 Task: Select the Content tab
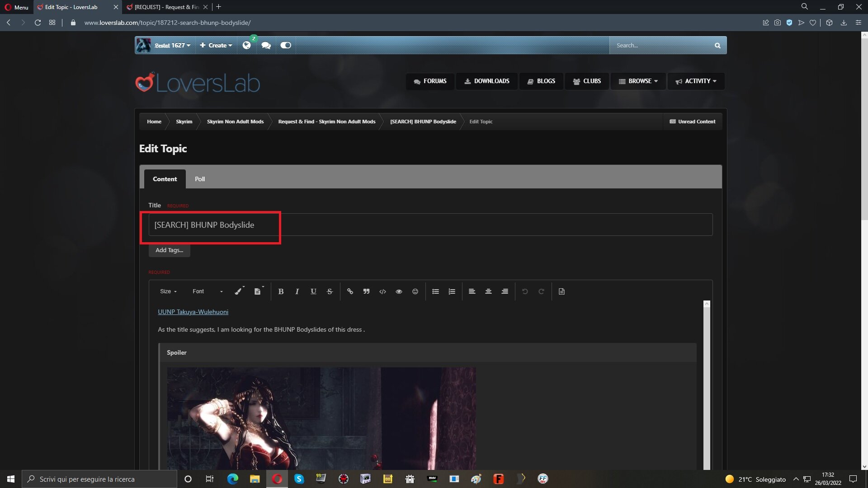pyautogui.click(x=165, y=179)
